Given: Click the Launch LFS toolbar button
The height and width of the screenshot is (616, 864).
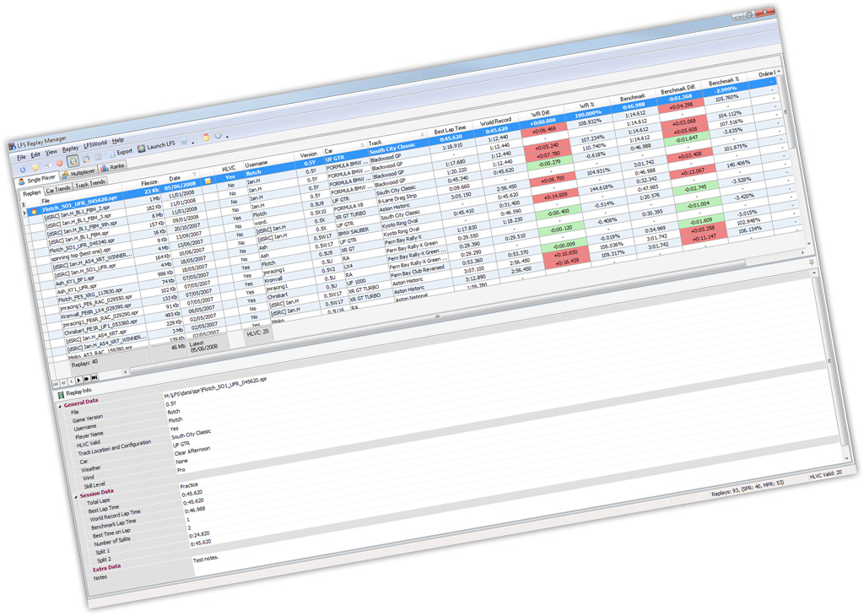Looking at the screenshot, I should (156, 147).
